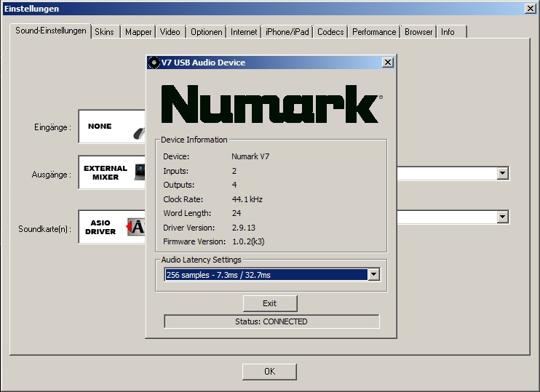Open the Ausgänge EXTERNAL MIXER selector
This screenshot has width=540, height=392.
point(112,172)
